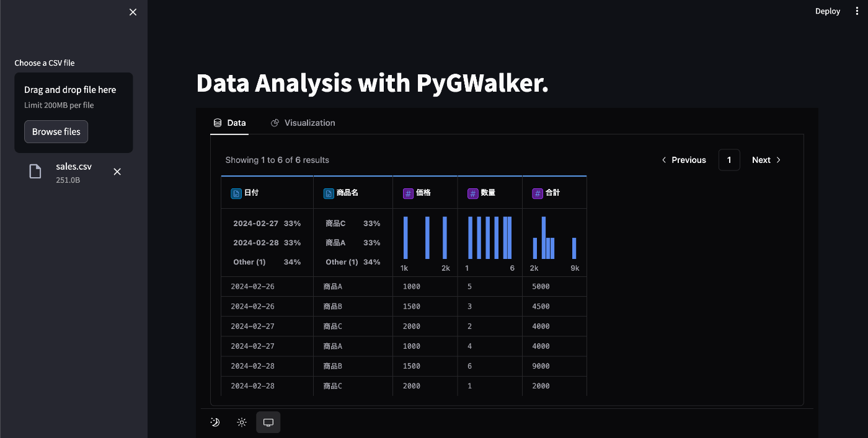868x438 pixels.
Task: Click the 価格 column header
Action: [425, 193]
